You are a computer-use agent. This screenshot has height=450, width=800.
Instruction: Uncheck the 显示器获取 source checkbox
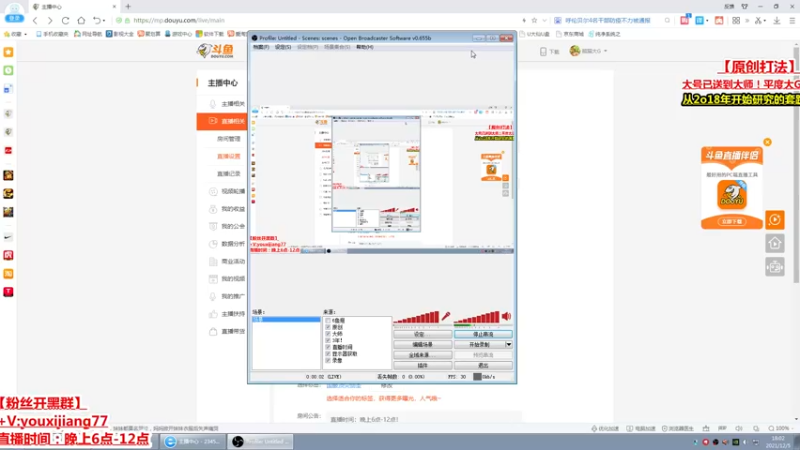point(328,354)
